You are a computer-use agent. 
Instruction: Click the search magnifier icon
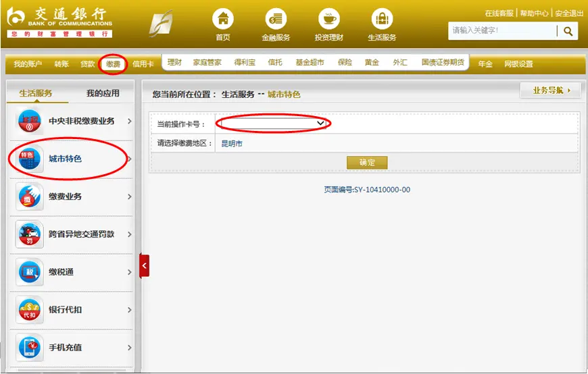(x=568, y=31)
